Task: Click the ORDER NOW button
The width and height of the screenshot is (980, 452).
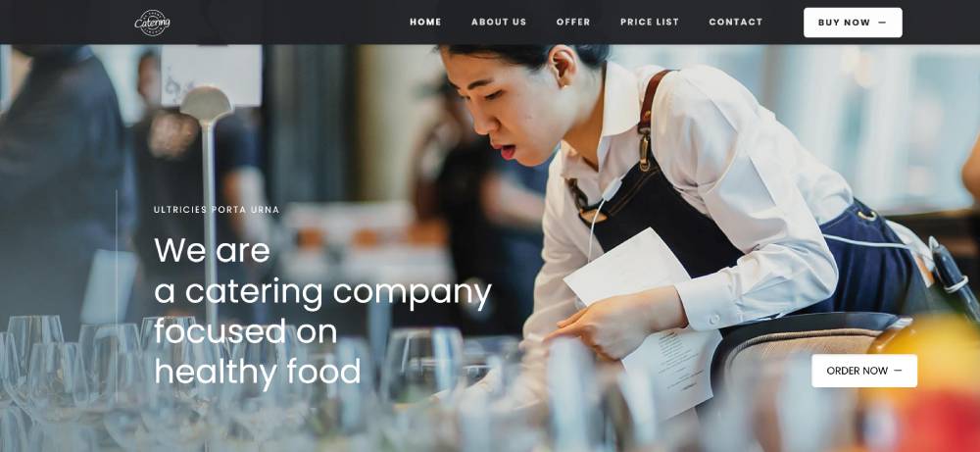Action: point(864,371)
